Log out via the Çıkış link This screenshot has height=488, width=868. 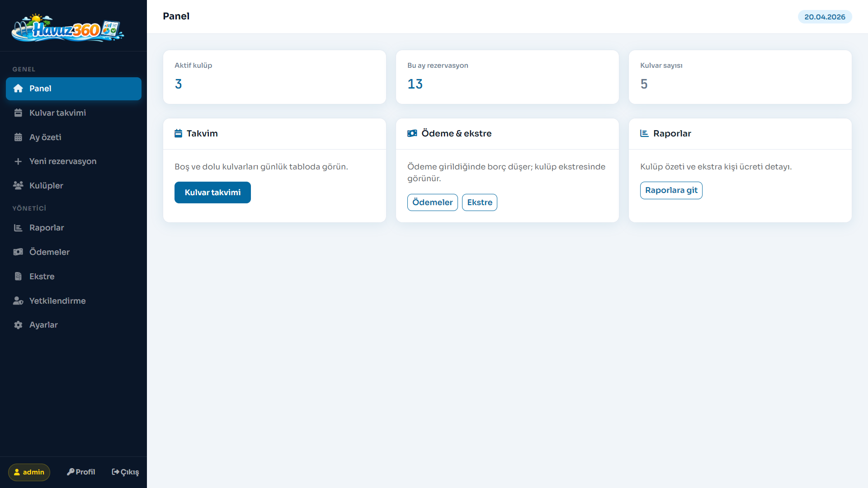tap(125, 472)
